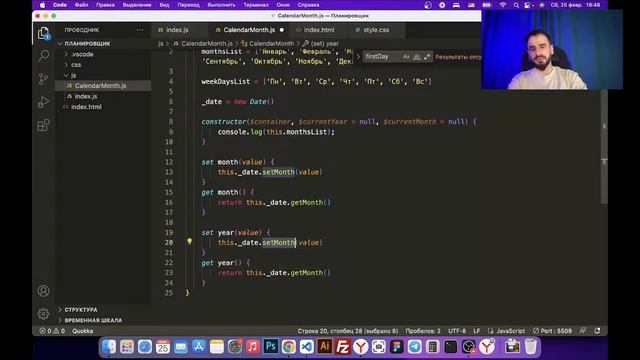Click the LF end-of-line setting

tap(477, 331)
